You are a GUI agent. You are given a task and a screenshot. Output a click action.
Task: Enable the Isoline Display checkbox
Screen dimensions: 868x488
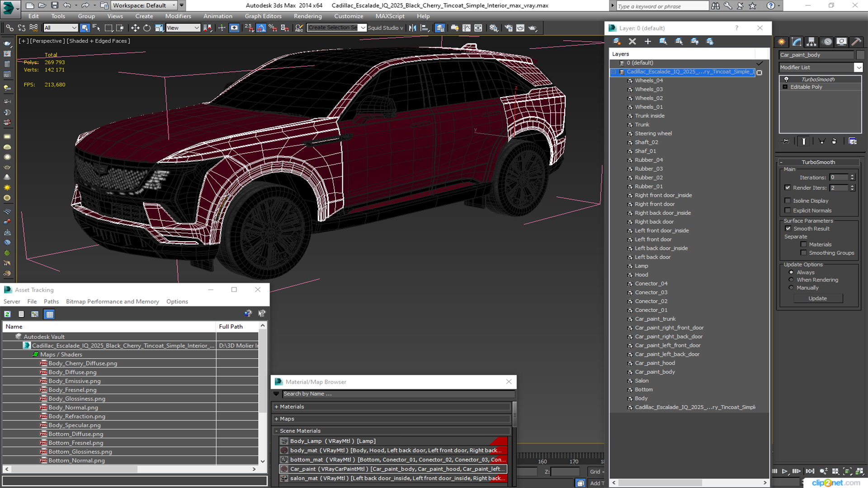point(788,201)
